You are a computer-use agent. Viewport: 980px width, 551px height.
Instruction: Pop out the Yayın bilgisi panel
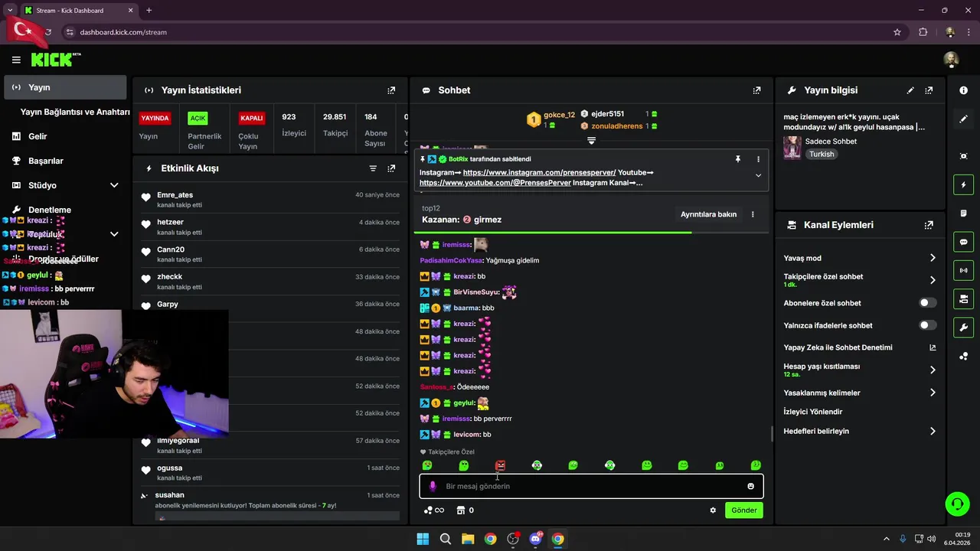tap(929, 90)
